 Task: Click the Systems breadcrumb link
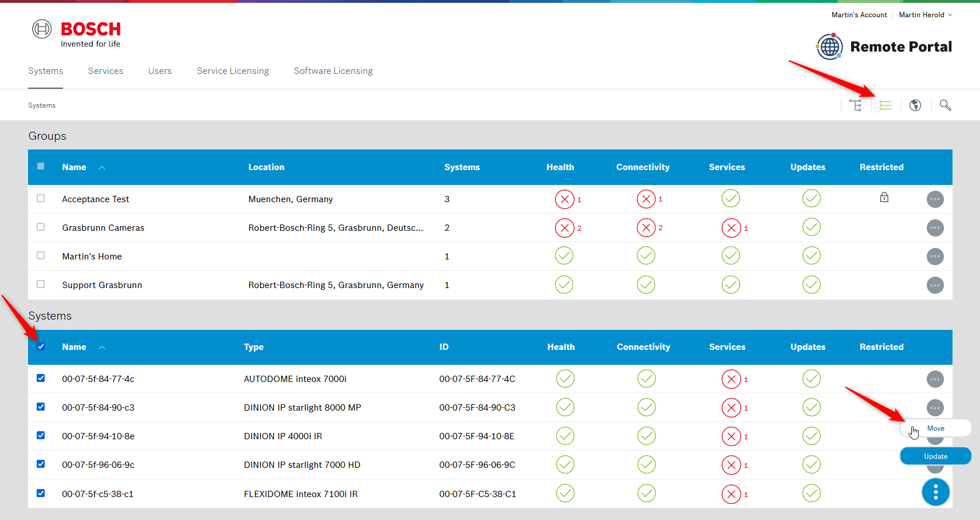42,105
